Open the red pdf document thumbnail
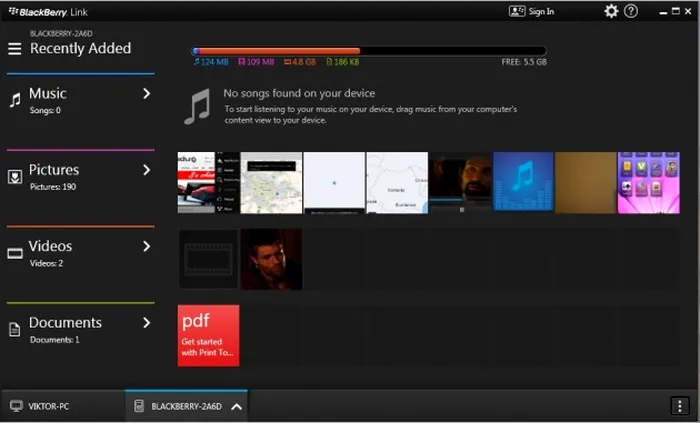700x423 pixels. click(x=208, y=335)
